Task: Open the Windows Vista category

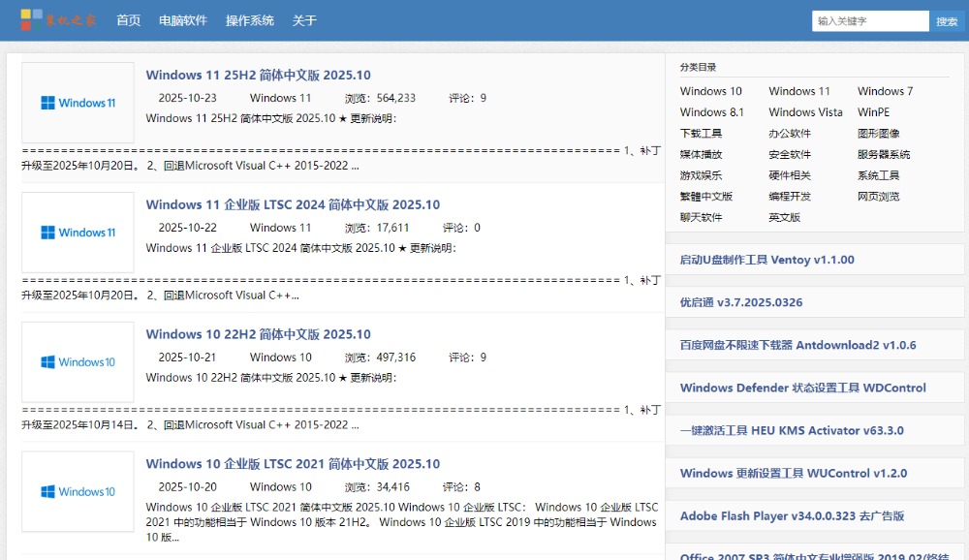Action: pyautogui.click(x=805, y=112)
